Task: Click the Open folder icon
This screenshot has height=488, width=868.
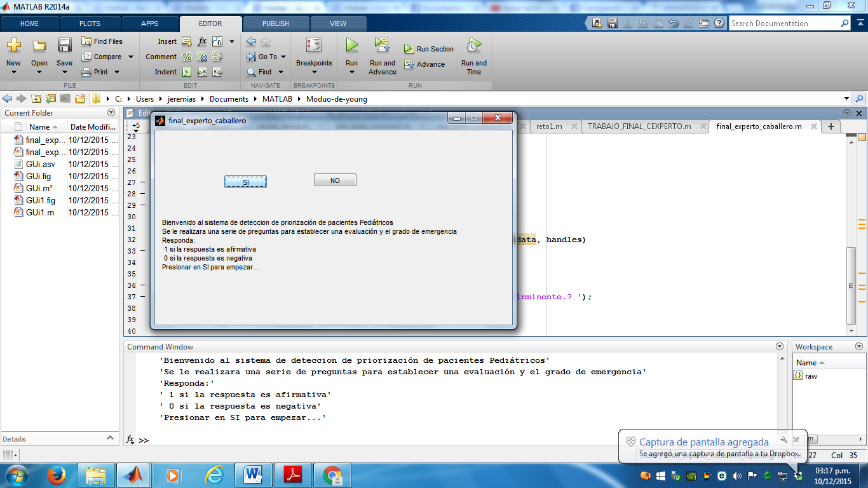Action: 39,45
